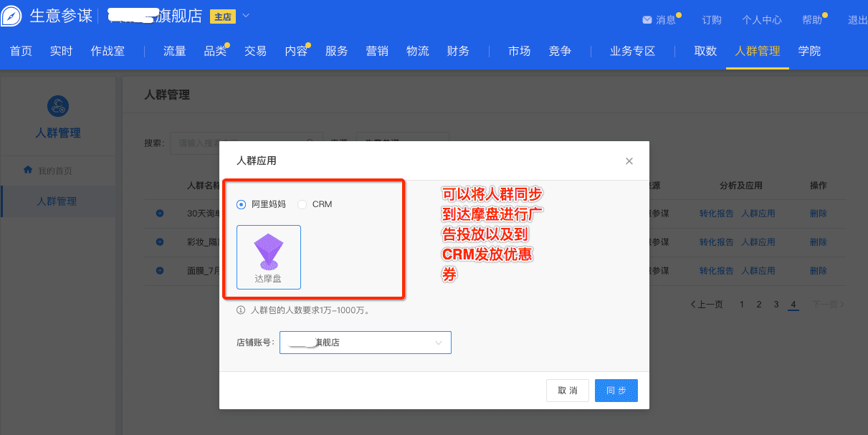Open the 交易 nav item
Screen dimensions: 868x435
[255, 51]
